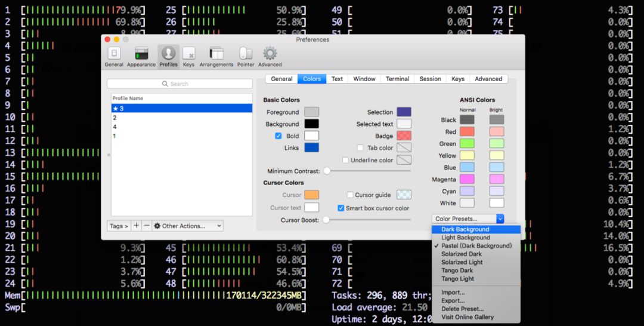Open the ANSI Green bright swatch

point(497,143)
